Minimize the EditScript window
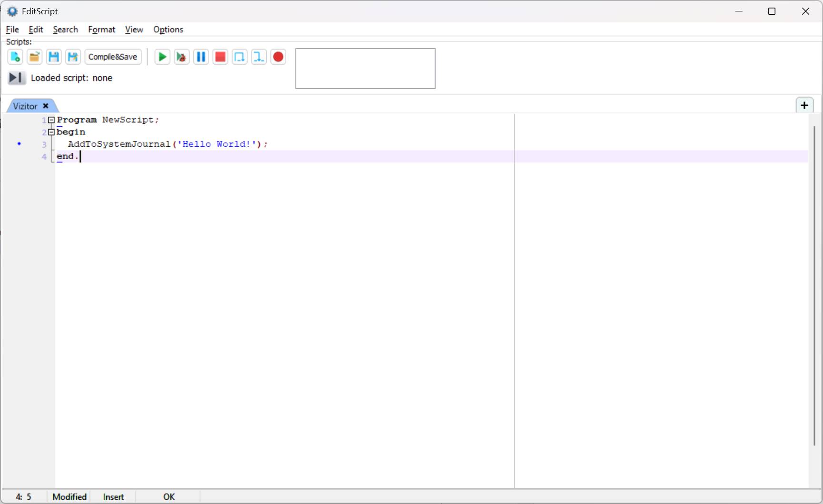This screenshot has height=504, width=823. [739, 11]
